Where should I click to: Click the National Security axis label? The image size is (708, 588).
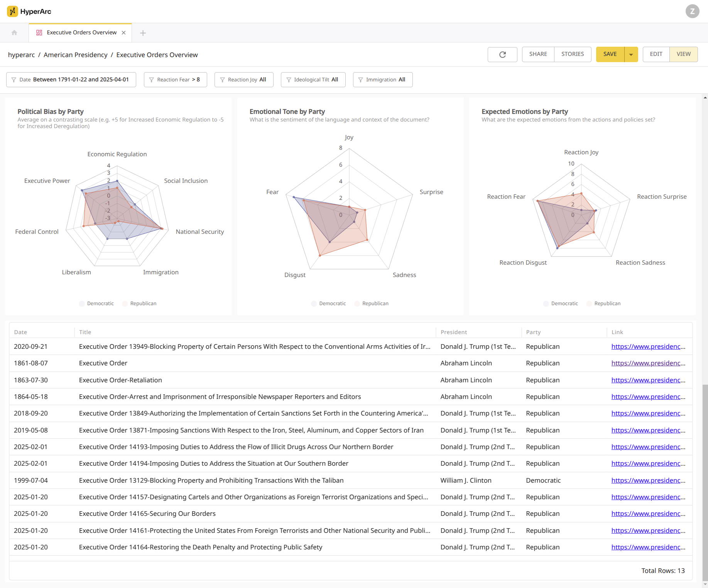click(x=200, y=232)
